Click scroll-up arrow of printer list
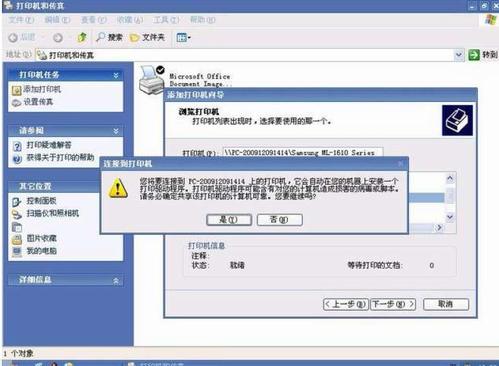This screenshot has height=366, width=499. tap(450, 178)
